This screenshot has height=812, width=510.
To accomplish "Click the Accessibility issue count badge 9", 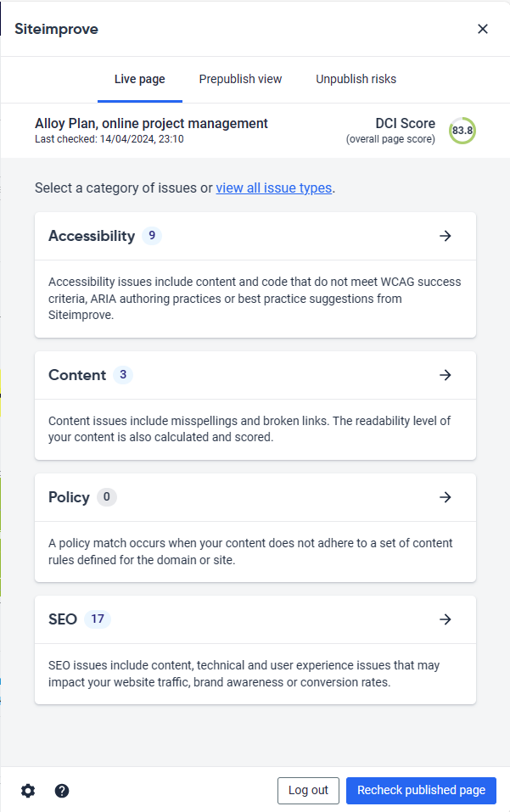I will click(152, 236).
